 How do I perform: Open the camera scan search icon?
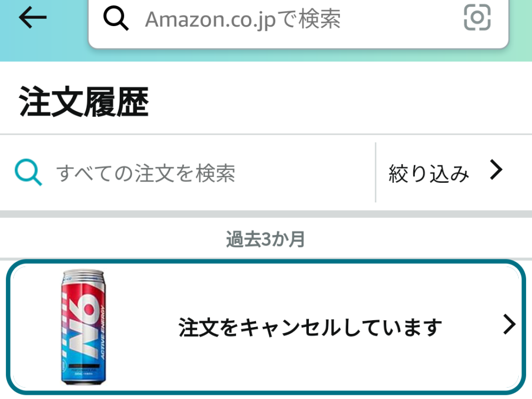point(477,17)
